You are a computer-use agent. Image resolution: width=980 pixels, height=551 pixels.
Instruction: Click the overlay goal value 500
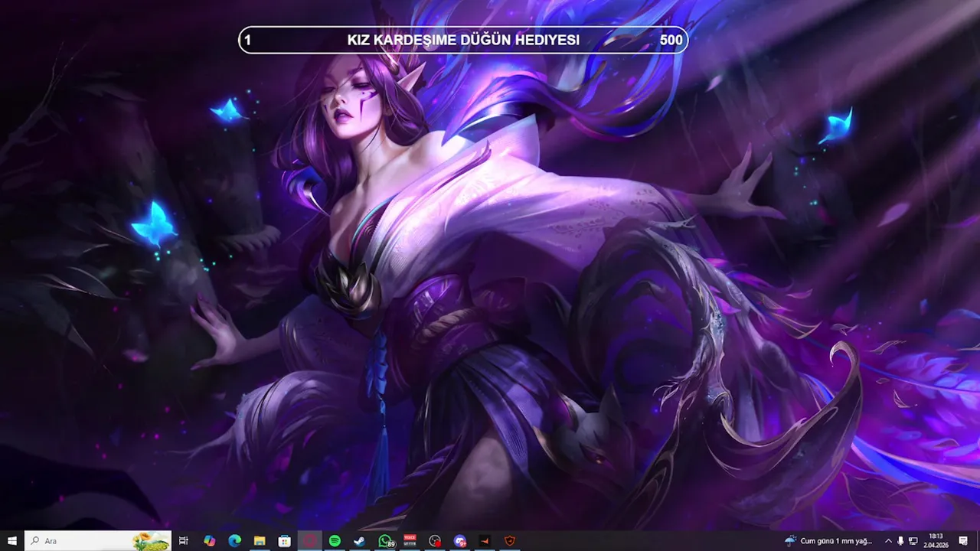click(671, 40)
